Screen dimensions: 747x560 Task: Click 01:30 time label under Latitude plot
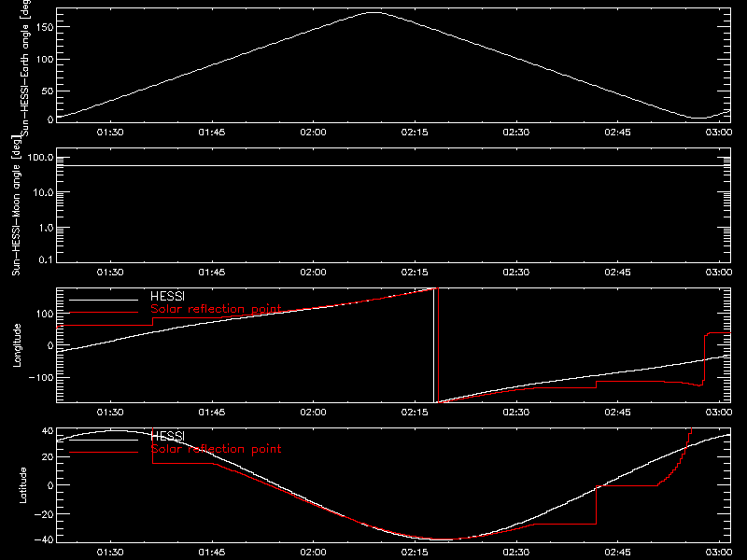coord(110,552)
